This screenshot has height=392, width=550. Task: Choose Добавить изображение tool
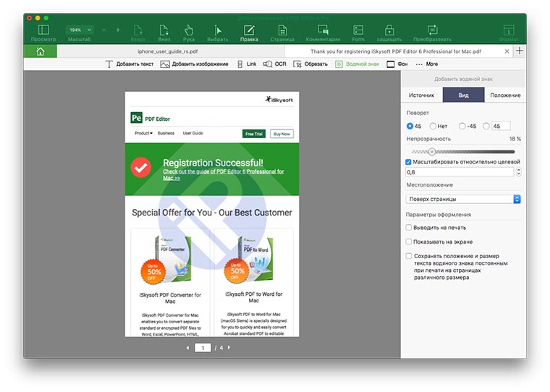tap(195, 64)
